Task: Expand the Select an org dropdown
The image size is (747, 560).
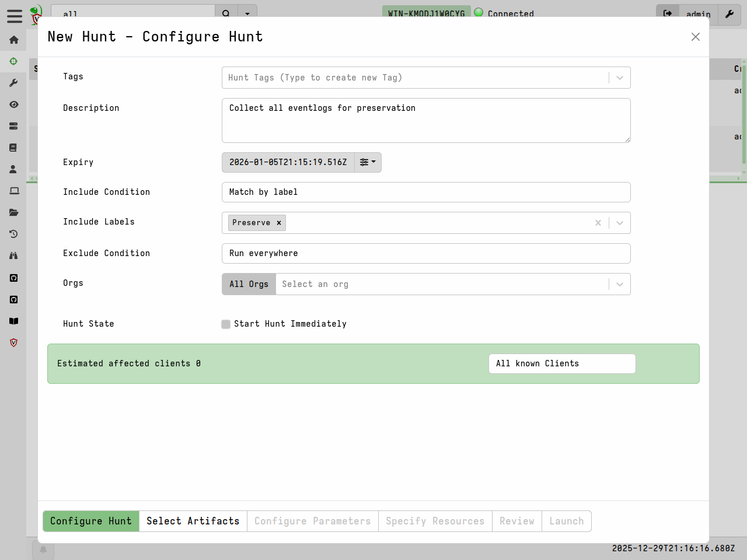Action: pyautogui.click(x=619, y=284)
